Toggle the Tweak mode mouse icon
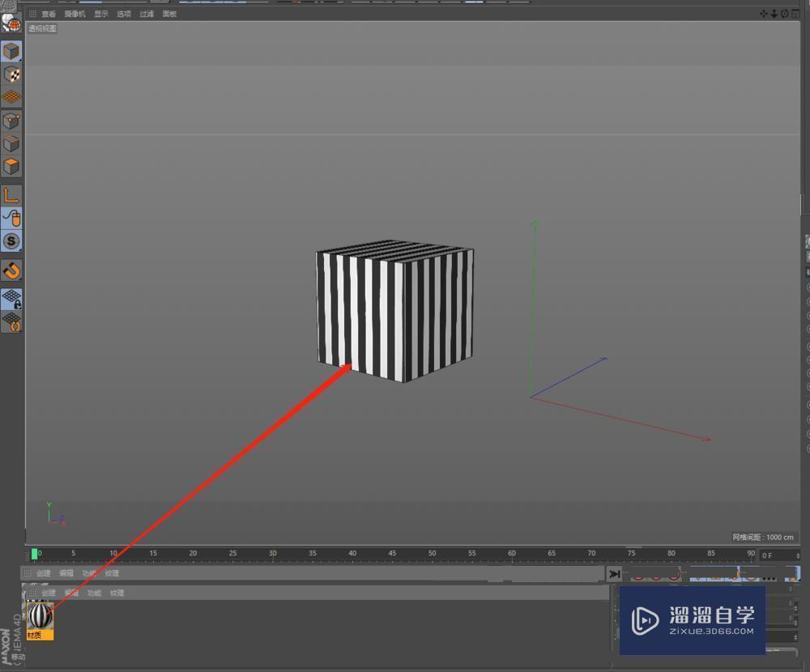 point(11,219)
